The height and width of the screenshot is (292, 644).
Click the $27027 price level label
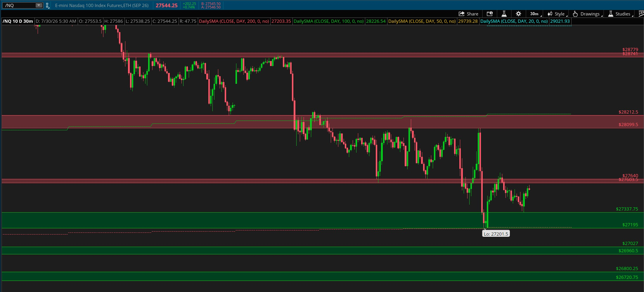pos(630,243)
